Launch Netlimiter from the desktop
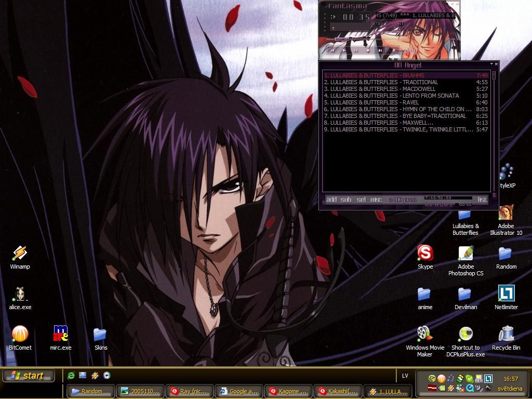The width and height of the screenshot is (532, 399). tap(506, 298)
